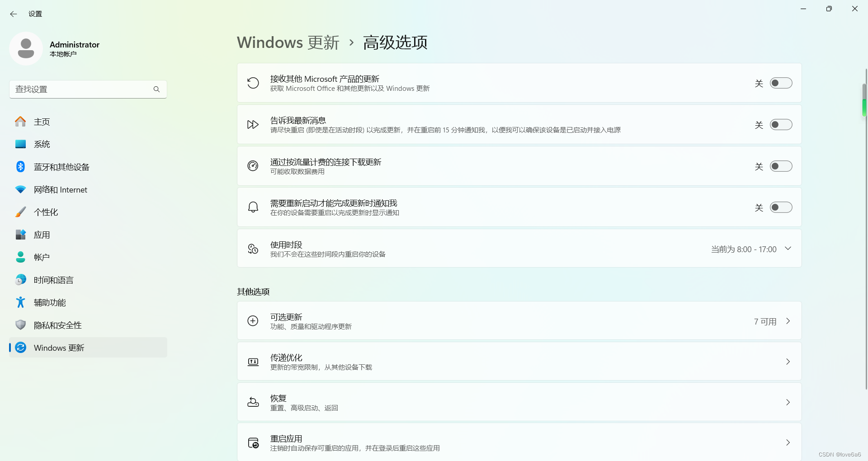This screenshot has height=461, width=868.
Task: Switch on 需要重新启动才能完成更新时通知我
Action: [781, 207]
